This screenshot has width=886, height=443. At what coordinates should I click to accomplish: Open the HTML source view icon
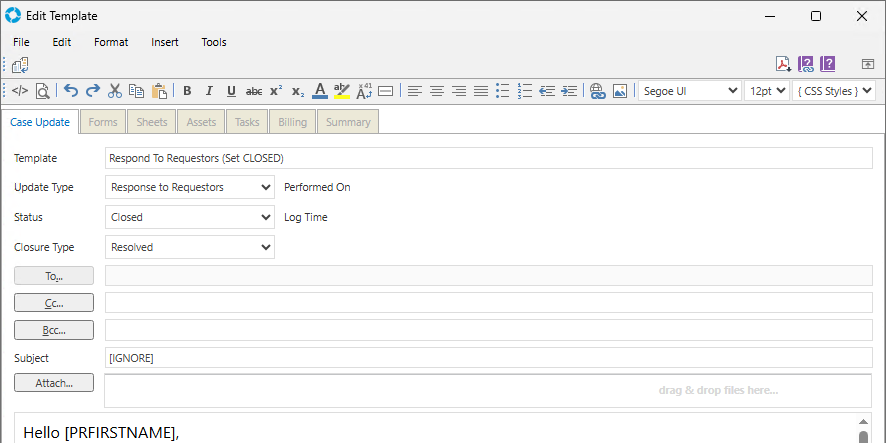tap(20, 91)
